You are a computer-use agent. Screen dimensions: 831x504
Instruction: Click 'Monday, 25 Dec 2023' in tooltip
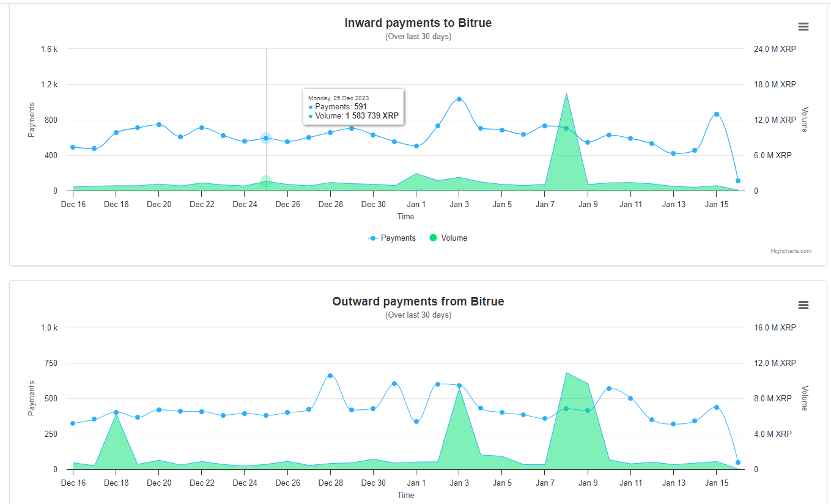338,98
